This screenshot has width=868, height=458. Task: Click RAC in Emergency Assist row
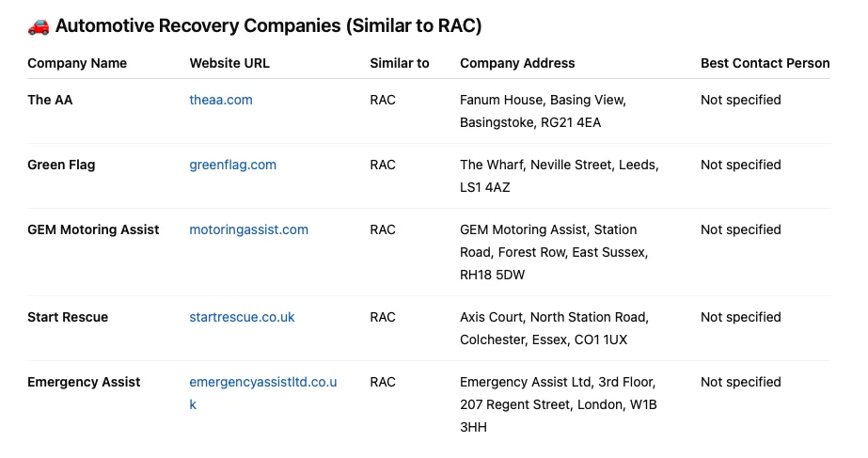click(x=383, y=382)
